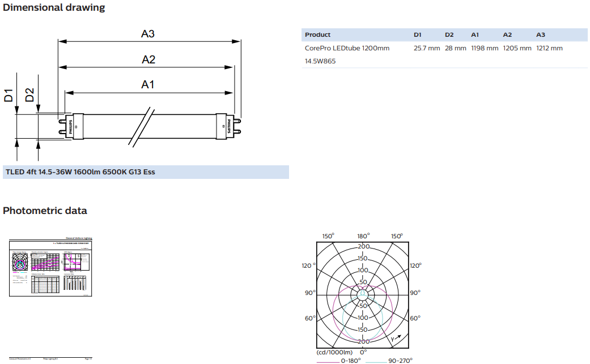This screenshot has height=364, width=590.
Task: Click the '1212 mm' value
Action: tap(549, 48)
